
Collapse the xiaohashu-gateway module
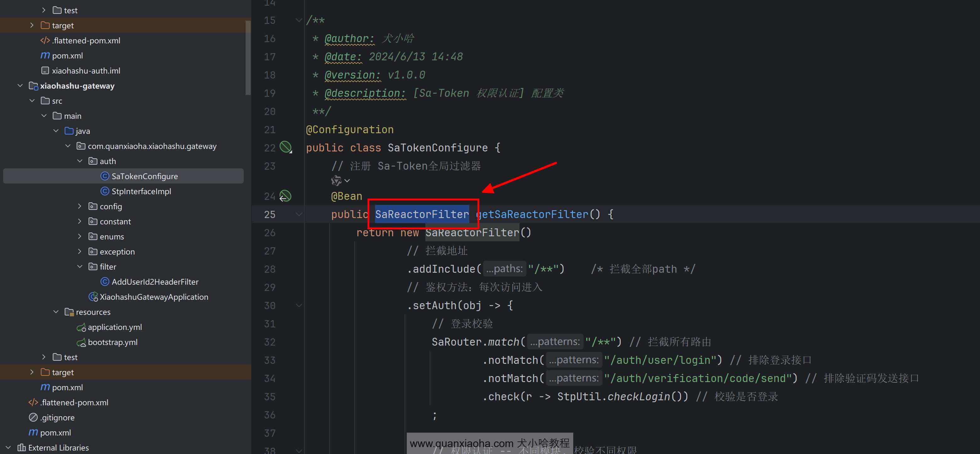tap(20, 86)
